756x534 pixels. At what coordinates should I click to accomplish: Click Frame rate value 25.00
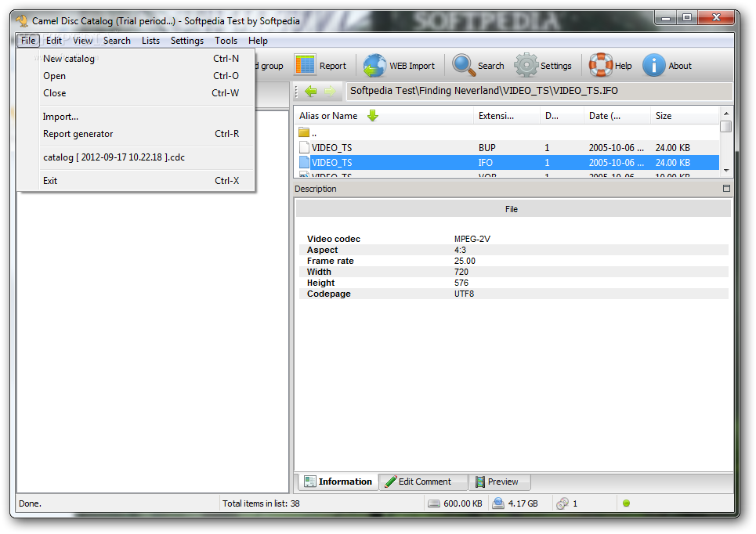coord(465,261)
